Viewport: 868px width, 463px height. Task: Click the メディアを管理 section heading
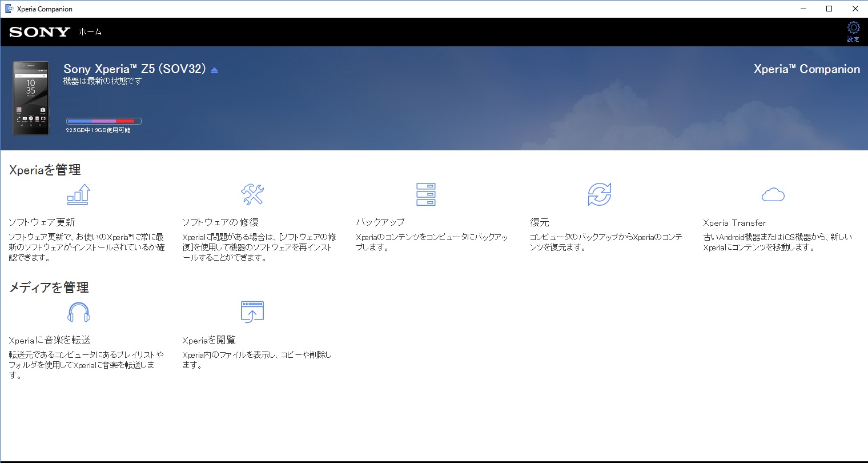[49, 288]
